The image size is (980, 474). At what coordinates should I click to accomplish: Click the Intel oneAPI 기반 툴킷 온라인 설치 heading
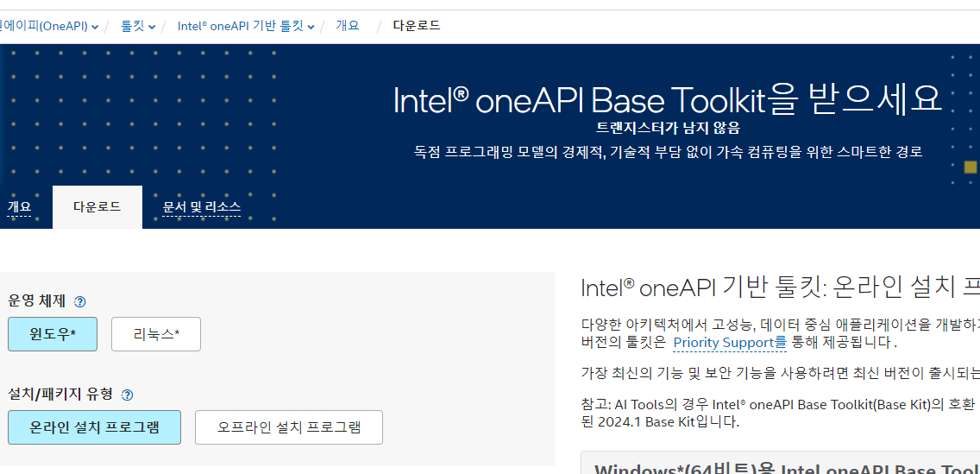coord(780,288)
